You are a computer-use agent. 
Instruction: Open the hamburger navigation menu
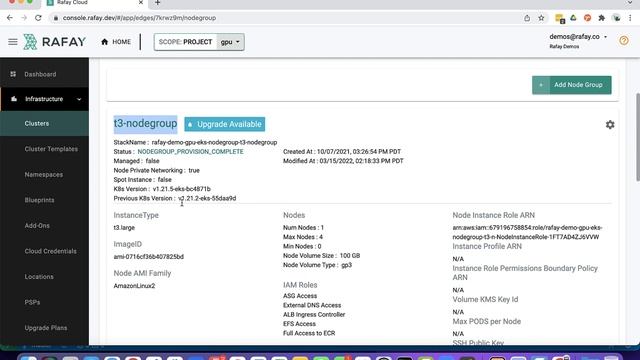(x=13, y=42)
